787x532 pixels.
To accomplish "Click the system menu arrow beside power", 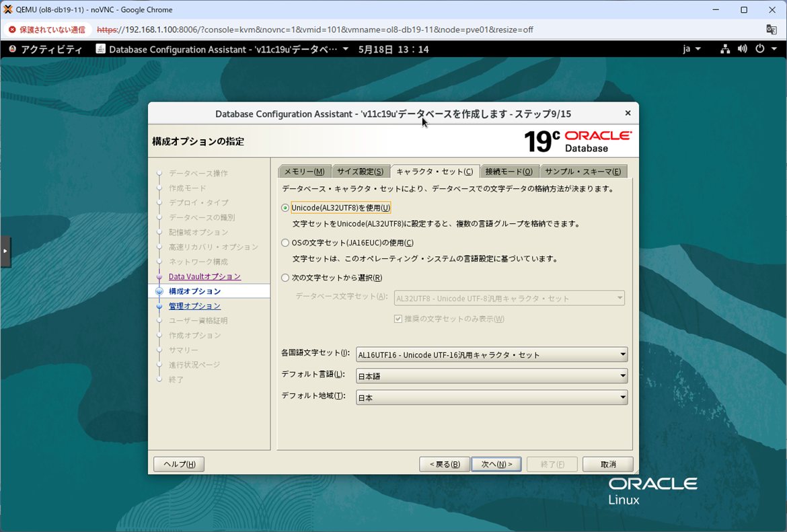I will click(x=774, y=49).
